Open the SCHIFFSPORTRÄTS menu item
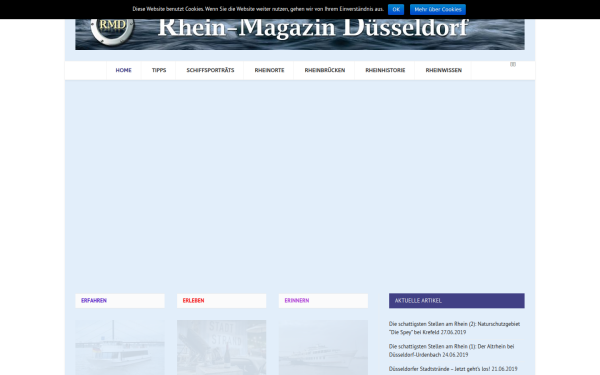 coord(210,70)
